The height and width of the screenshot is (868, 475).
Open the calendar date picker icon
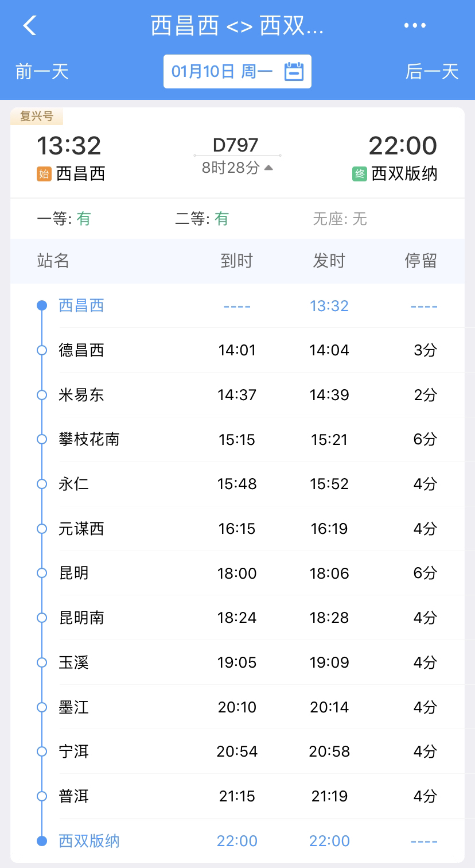click(x=294, y=72)
